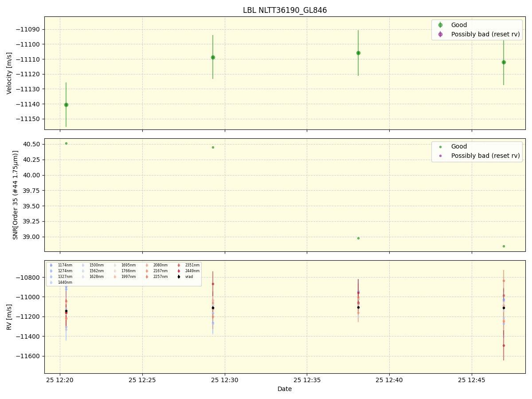
Task: Select the 1440nm legend entry
Action: click(60, 282)
